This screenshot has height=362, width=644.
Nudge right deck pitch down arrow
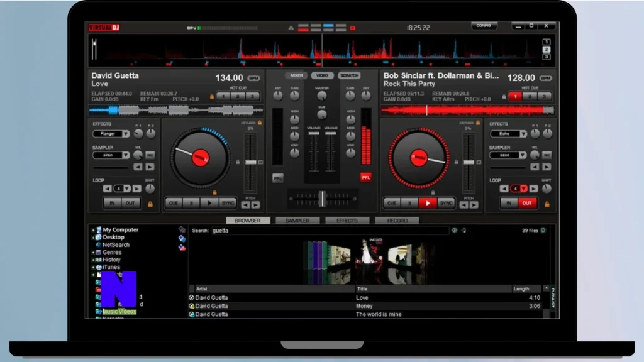point(464,205)
